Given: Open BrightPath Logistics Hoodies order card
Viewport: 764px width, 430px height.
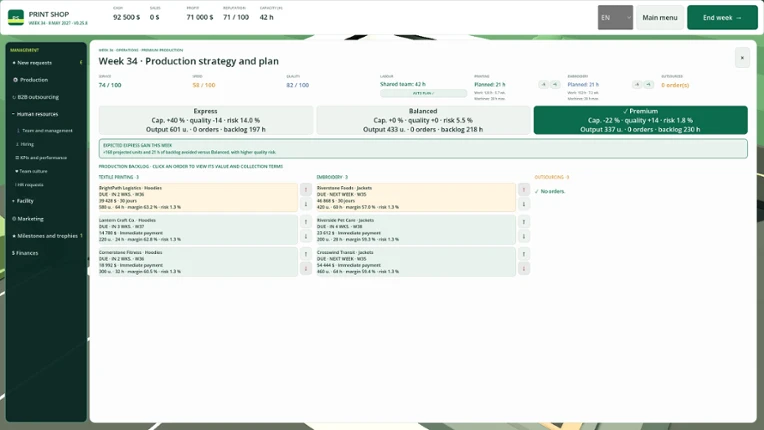Looking at the screenshot, I should (198, 197).
